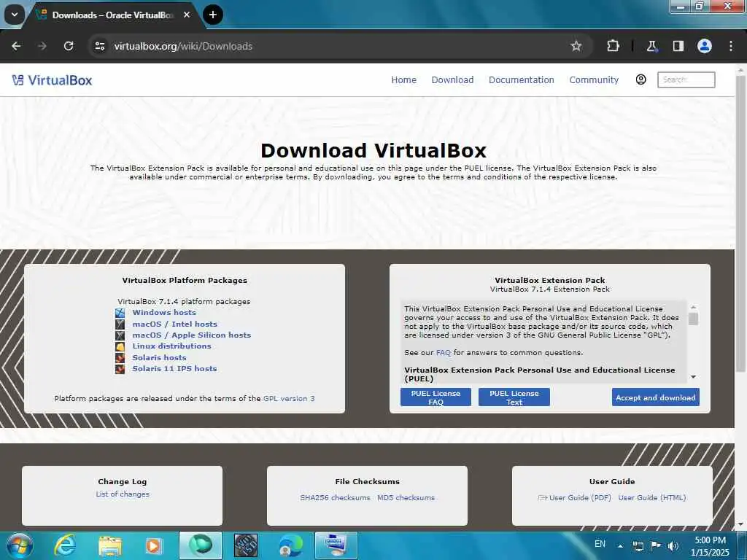This screenshot has height=560, width=747.
Task: Open the Action Center flag tray icon
Action: click(x=656, y=545)
